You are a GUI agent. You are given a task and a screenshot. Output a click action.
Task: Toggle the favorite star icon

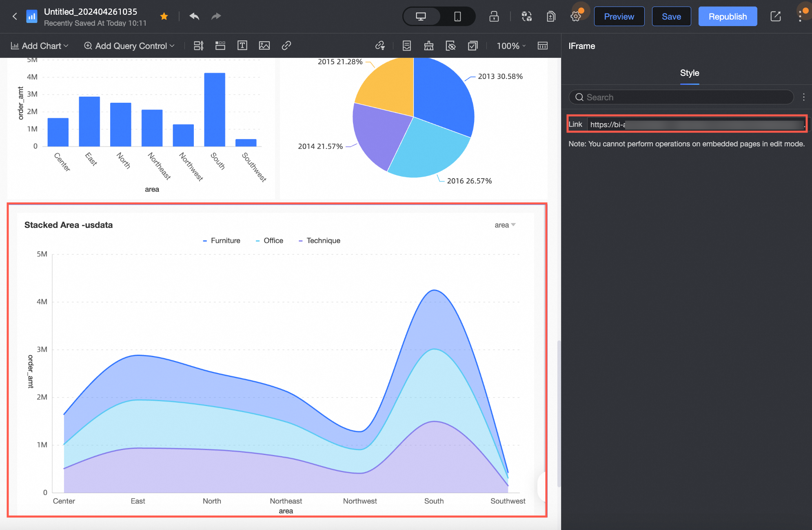164,16
